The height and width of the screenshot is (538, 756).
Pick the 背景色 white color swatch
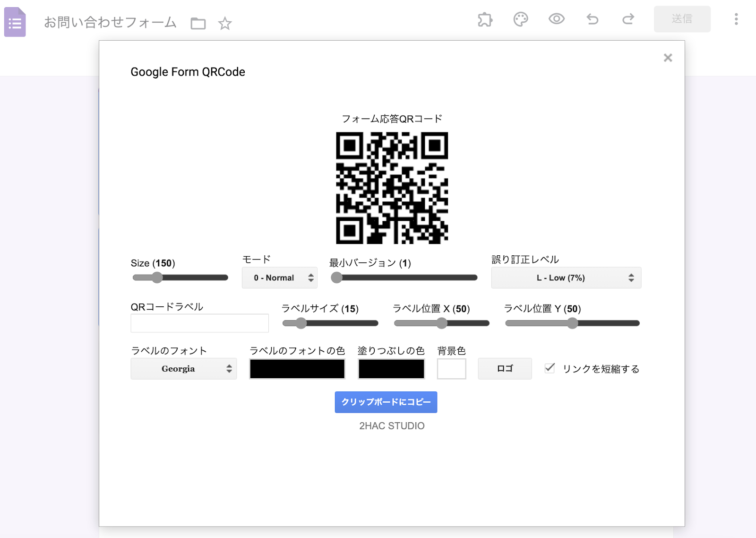(451, 369)
